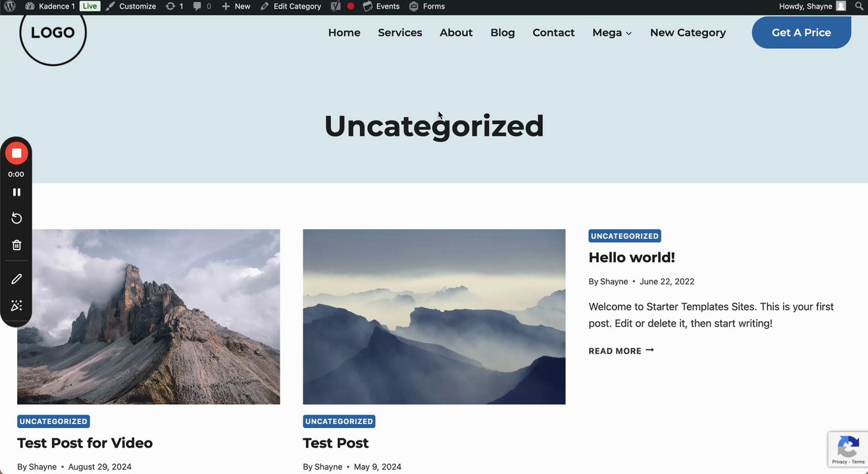
Task: Open the reCAPTCHA Terms link
Action: (858, 462)
